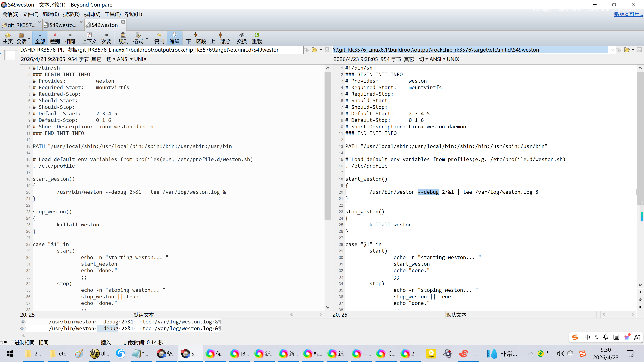The image size is (644, 362).
Task: Reload files with the 重载 icon
Action: 257,38
